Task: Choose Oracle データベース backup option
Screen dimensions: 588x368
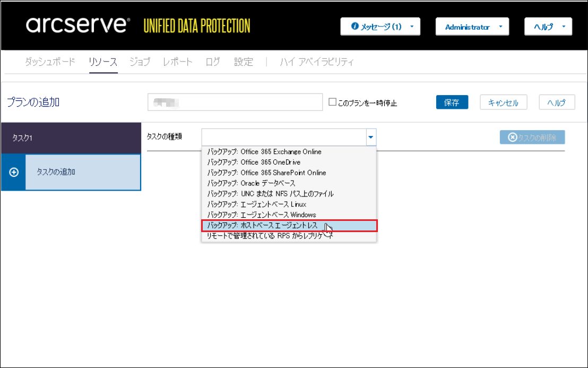Action: click(x=289, y=183)
